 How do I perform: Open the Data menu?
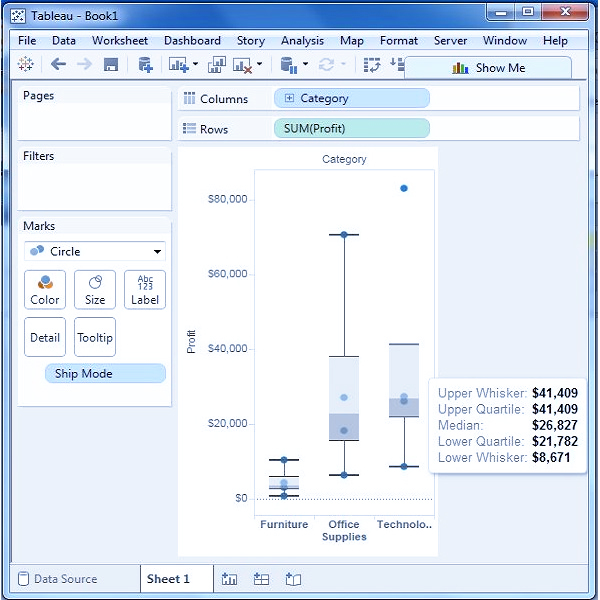tap(64, 41)
